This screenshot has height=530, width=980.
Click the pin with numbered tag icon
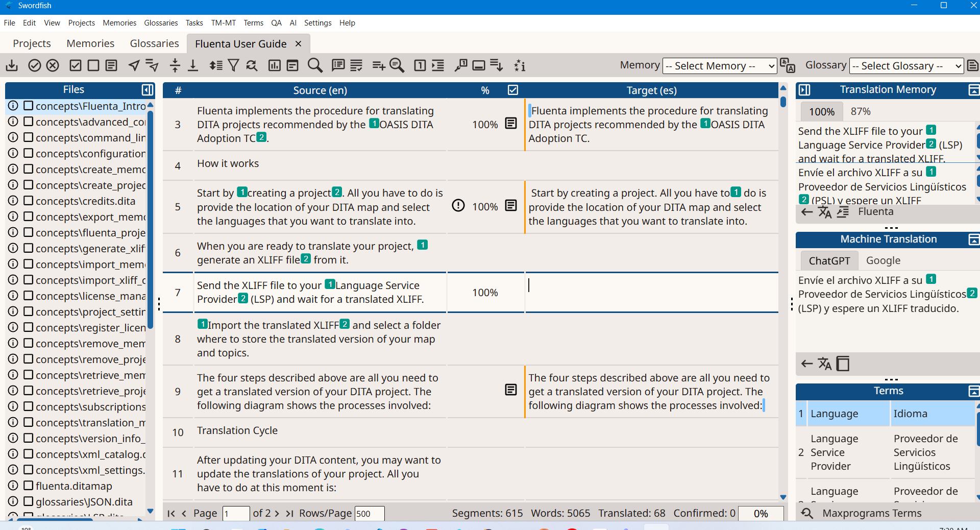(x=461, y=65)
